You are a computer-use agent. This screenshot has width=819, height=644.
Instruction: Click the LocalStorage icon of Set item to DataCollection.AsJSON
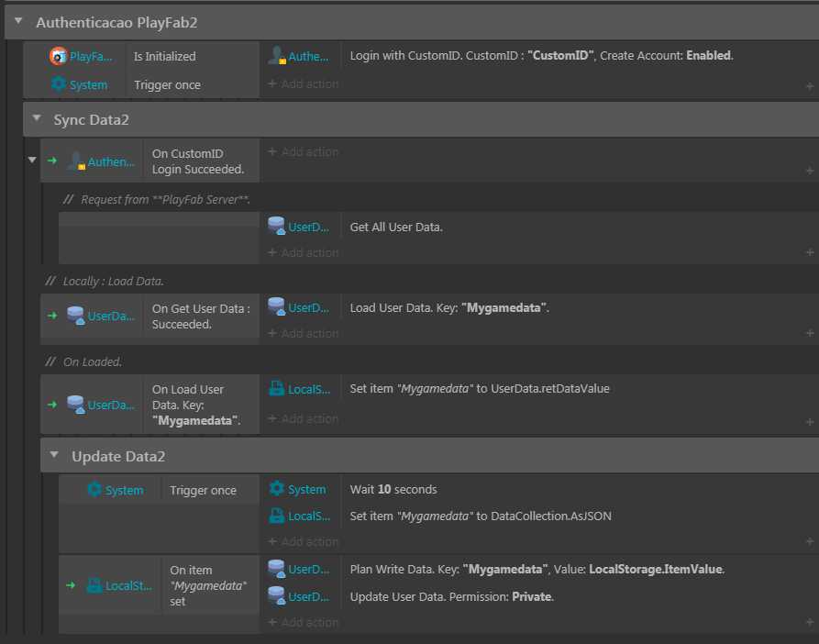tap(276, 516)
